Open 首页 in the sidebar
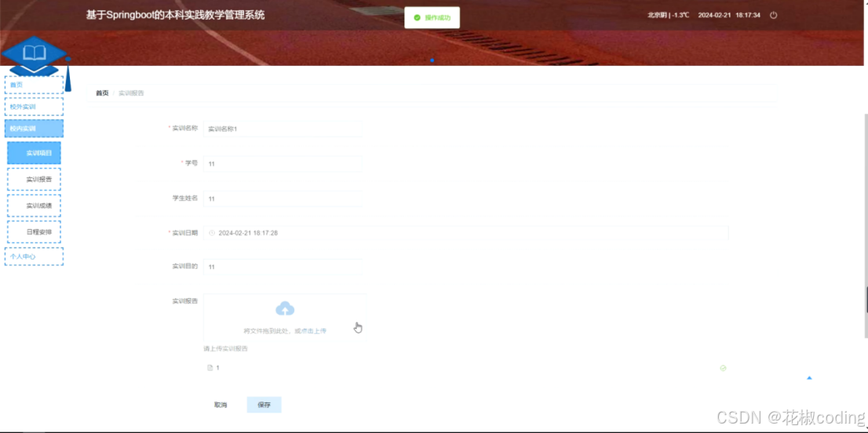868x433 pixels. pos(35,85)
